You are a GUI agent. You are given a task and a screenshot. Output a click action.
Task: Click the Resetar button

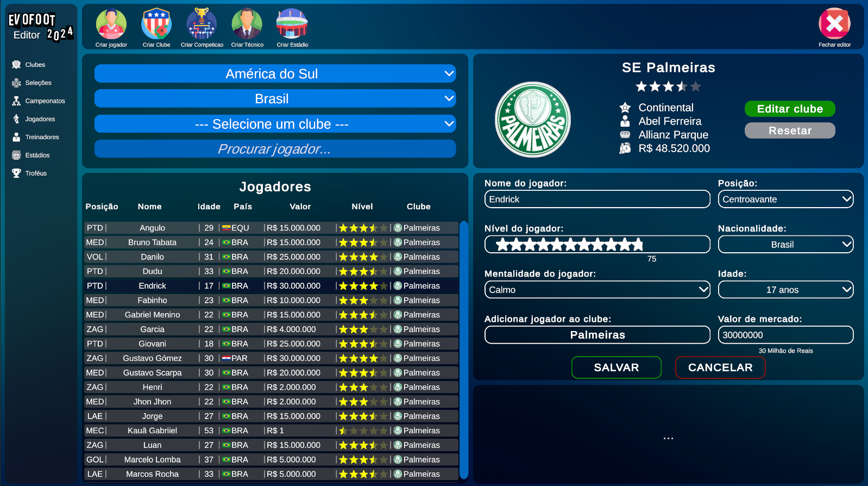790,130
